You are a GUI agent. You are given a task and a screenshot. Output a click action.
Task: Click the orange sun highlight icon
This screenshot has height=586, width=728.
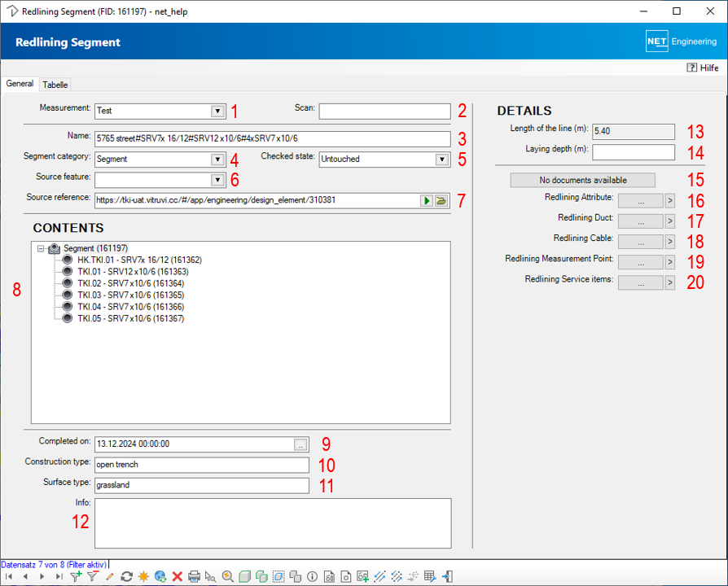point(143,577)
